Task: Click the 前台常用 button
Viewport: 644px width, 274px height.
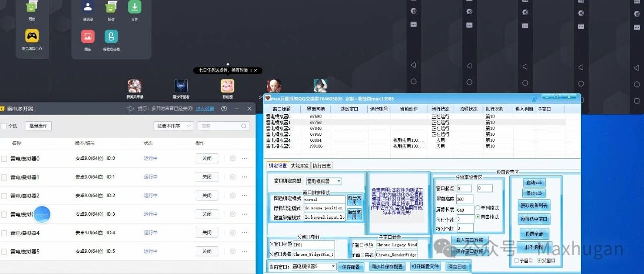Action: point(355,200)
